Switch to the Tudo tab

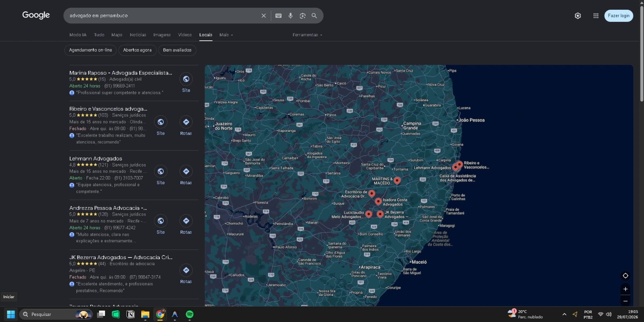pos(99,35)
